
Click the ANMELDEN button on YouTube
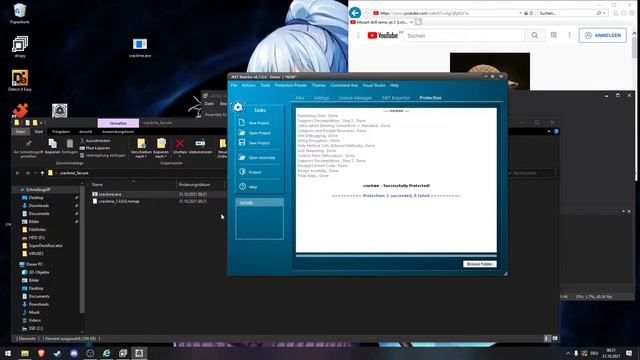pos(603,36)
